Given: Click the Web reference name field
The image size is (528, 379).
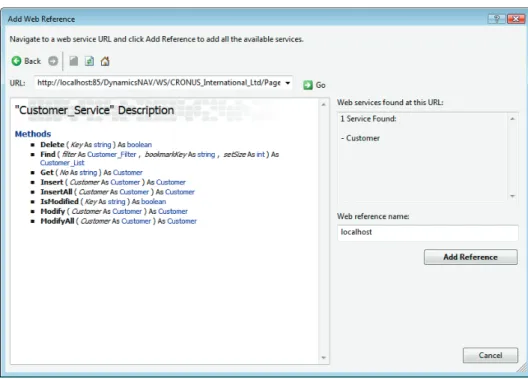Looking at the screenshot, I should 427,233.
